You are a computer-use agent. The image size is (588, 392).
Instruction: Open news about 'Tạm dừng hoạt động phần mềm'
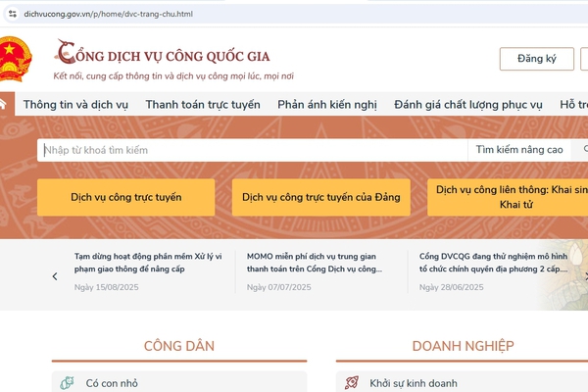pyautogui.click(x=148, y=262)
